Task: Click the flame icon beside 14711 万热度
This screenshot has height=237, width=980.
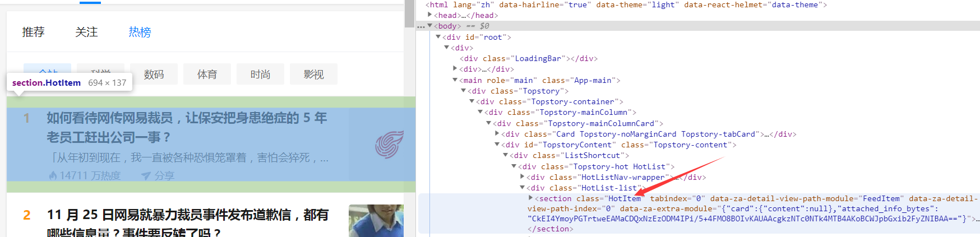Action: [x=53, y=176]
